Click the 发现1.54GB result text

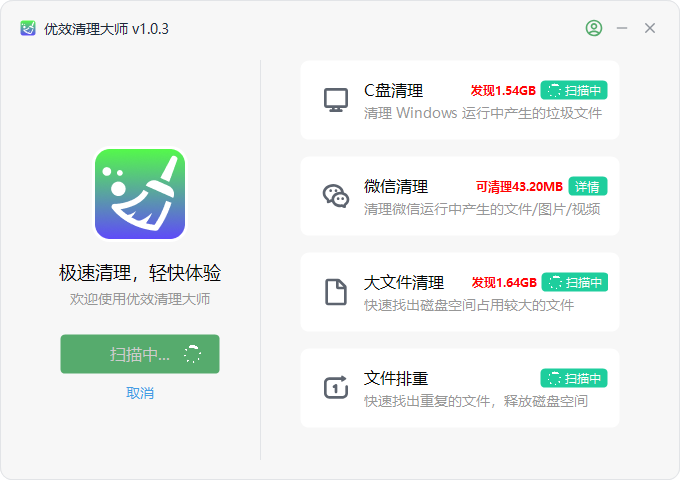[503, 91]
